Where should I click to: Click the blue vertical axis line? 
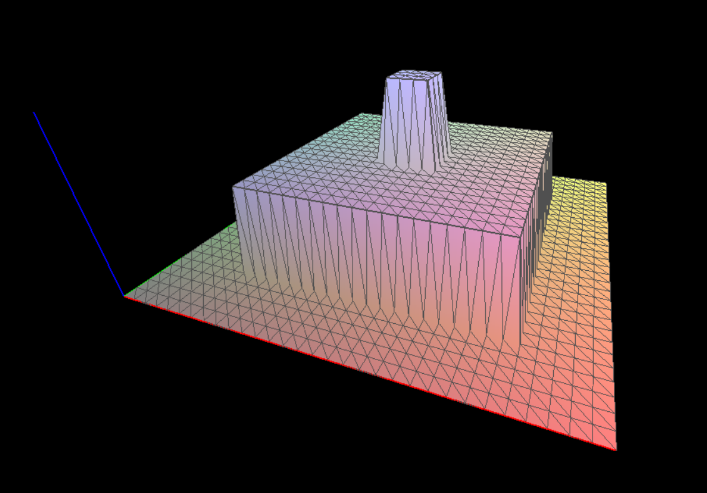(80, 205)
